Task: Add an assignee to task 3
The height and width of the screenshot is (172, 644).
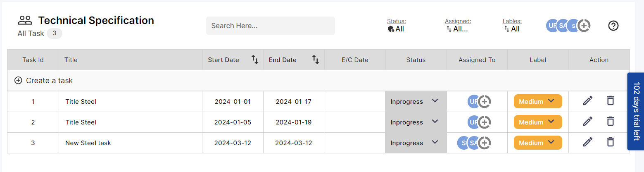Action: coord(485,143)
